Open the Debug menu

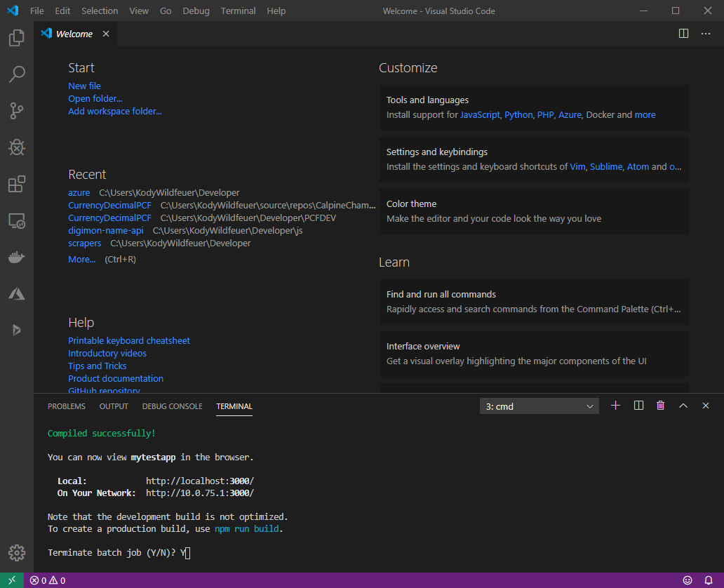coord(196,11)
